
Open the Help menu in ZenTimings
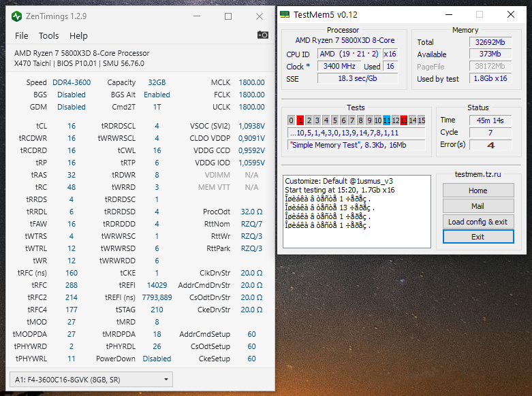[78, 35]
